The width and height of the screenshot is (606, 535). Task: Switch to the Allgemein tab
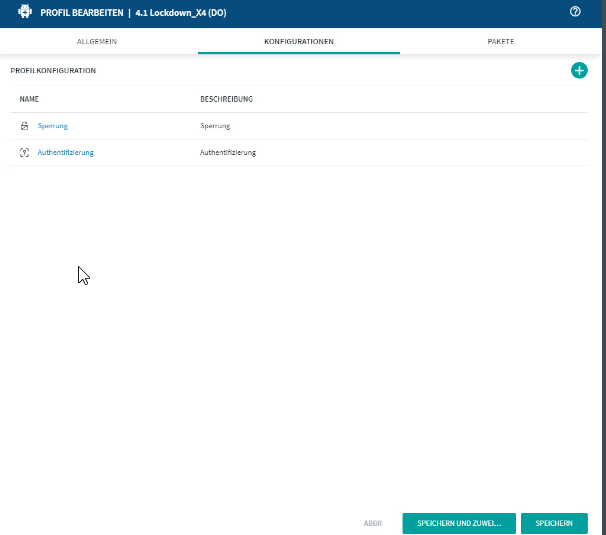coord(97,42)
